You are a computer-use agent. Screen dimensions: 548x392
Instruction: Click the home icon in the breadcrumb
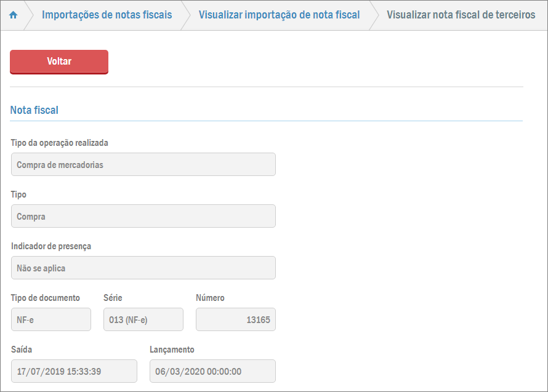click(x=13, y=15)
